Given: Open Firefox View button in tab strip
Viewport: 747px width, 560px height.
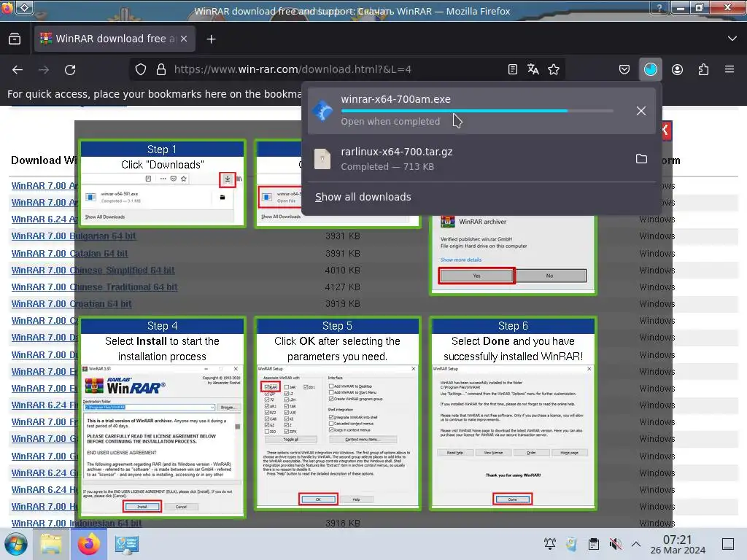Looking at the screenshot, I should (x=15, y=39).
